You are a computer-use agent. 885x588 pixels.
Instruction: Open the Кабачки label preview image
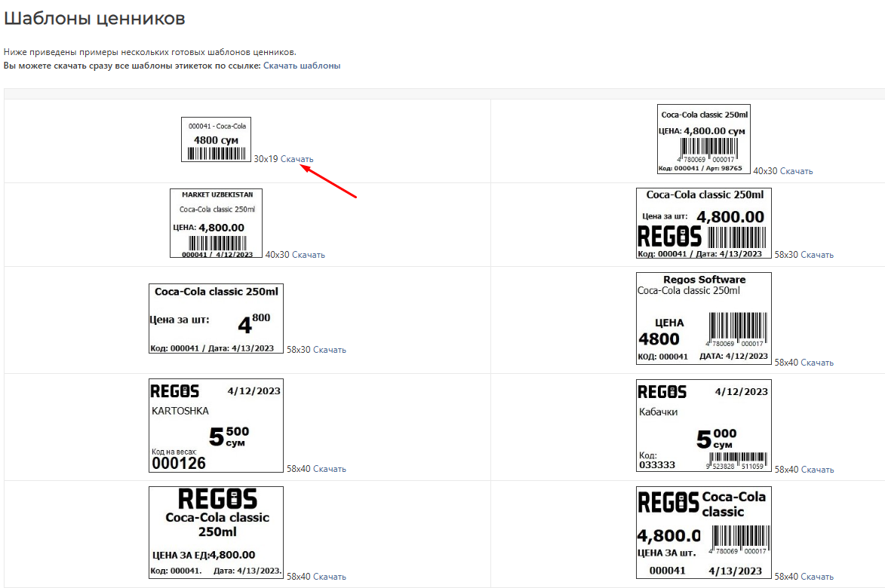click(x=704, y=426)
